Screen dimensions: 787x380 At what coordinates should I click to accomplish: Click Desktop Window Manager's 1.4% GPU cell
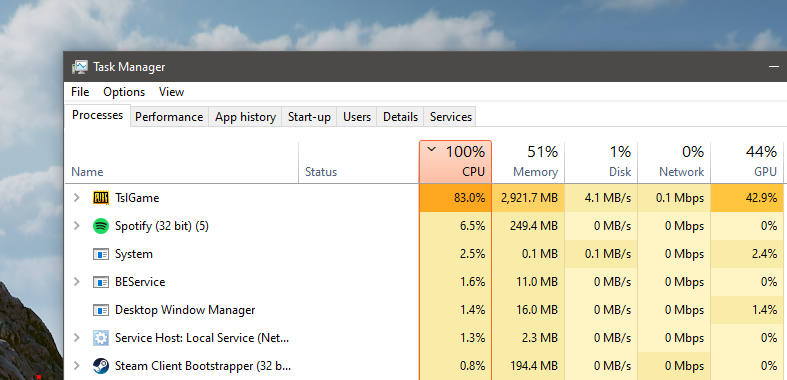coord(747,310)
